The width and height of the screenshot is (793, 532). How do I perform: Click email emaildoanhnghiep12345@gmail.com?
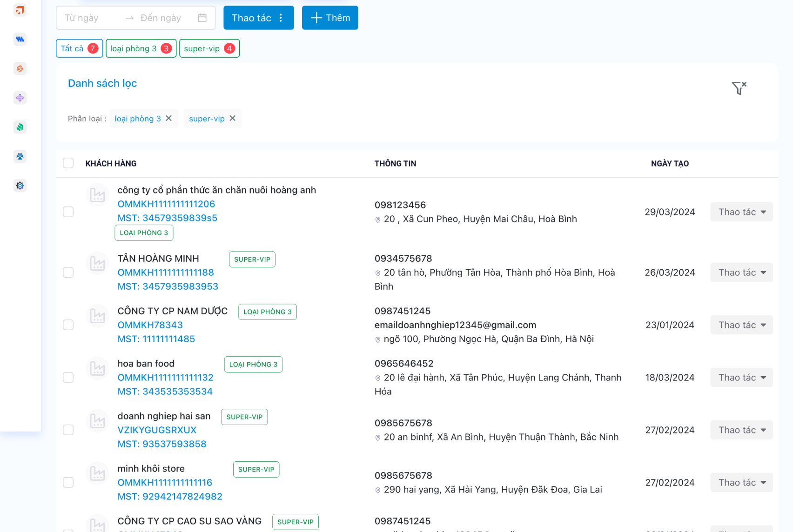[455, 325]
